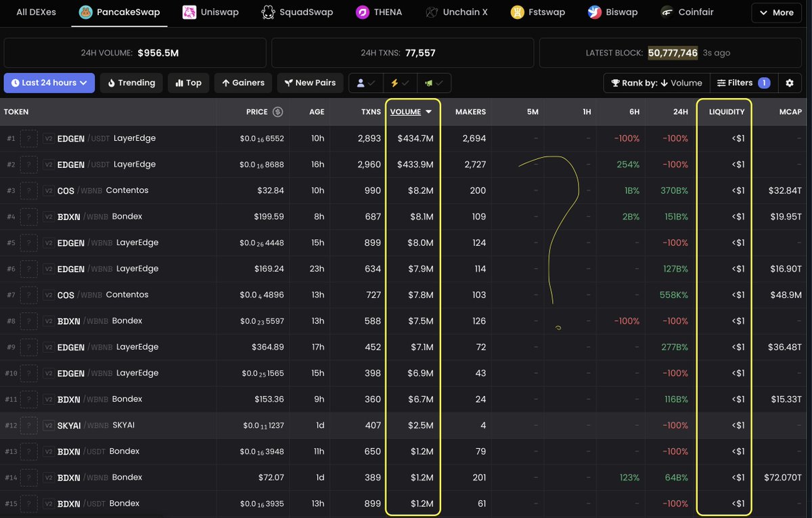Screen dimensions: 812x518
Task: Click the latest block number 50,777,746
Action: [x=673, y=53]
